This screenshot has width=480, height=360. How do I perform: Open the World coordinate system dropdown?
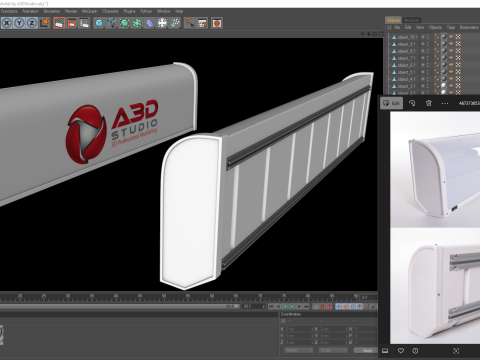click(x=299, y=350)
